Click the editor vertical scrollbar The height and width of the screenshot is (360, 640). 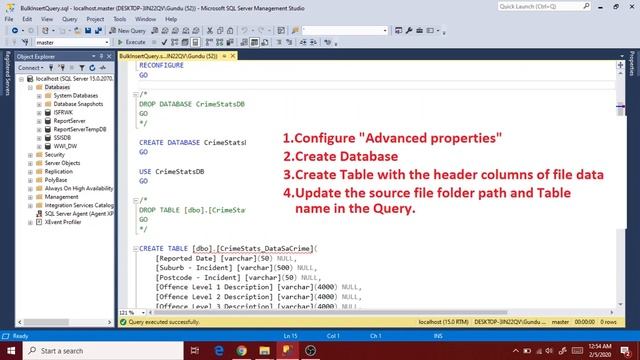tap(620, 110)
